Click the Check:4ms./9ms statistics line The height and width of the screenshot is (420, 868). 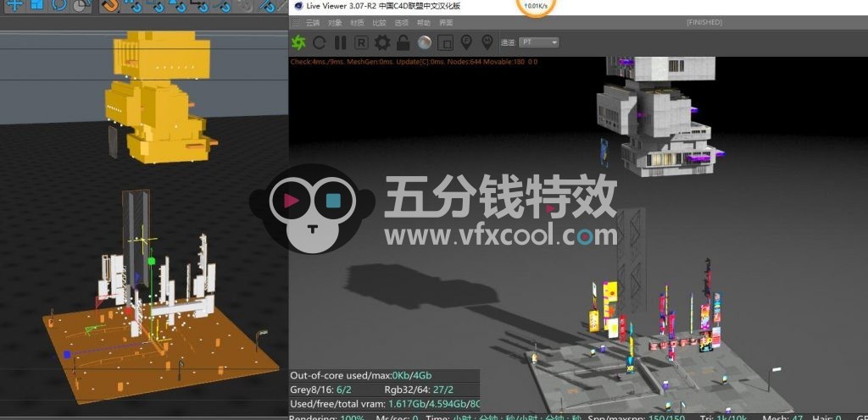[414, 62]
